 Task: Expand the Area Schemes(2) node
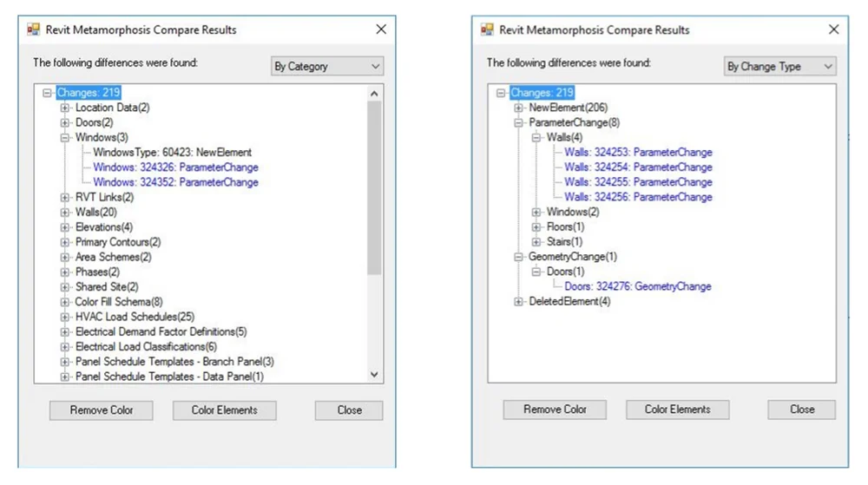65,257
